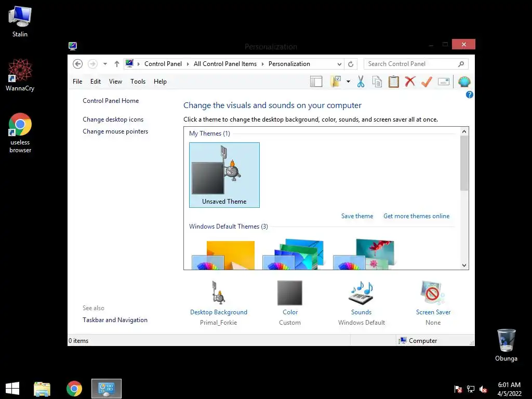Image resolution: width=532 pixels, height=399 pixels.
Task: Toggle the preview pane layout icon
Action: 316,82
